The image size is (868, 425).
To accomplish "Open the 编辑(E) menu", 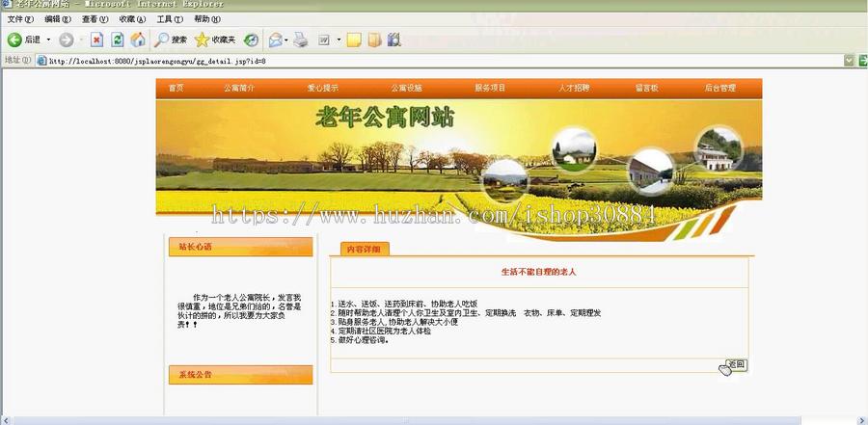I will click(58, 19).
